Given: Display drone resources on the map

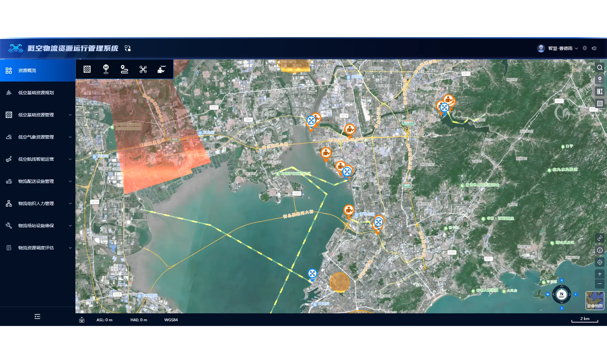Looking at the screenshot, I should click(x=143, y=69).
